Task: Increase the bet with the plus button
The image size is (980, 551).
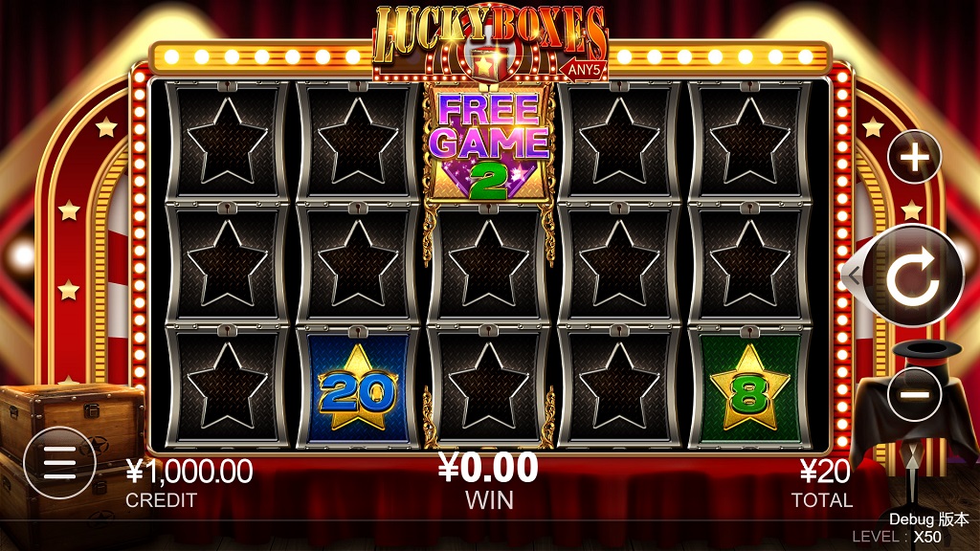Action: (914, 156)
